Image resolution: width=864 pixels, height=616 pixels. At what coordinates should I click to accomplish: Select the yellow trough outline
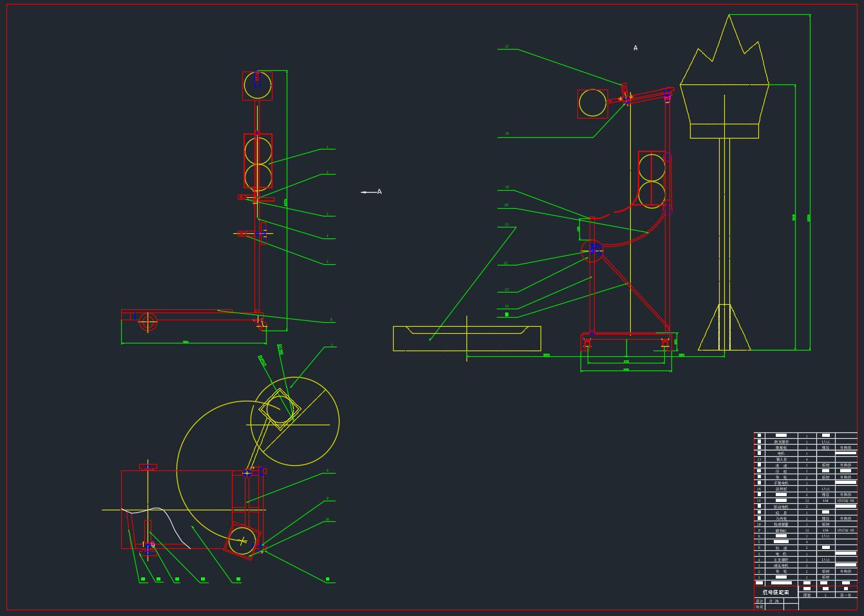pos(466,339)
